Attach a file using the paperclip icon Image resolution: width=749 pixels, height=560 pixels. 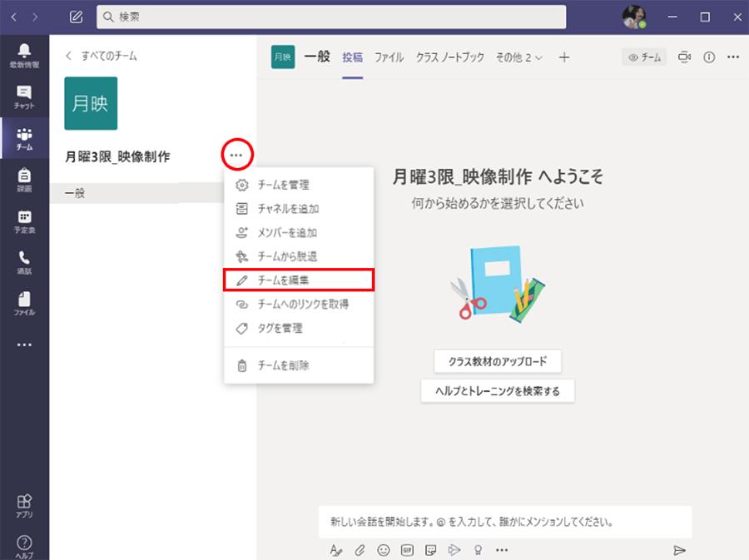(360, 550)
